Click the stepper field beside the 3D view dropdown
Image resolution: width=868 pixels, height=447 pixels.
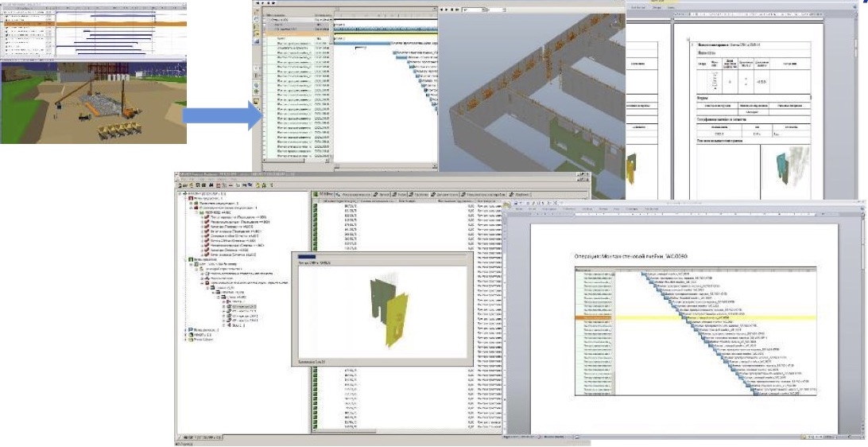pyautogui.click(x=497, y=10)
